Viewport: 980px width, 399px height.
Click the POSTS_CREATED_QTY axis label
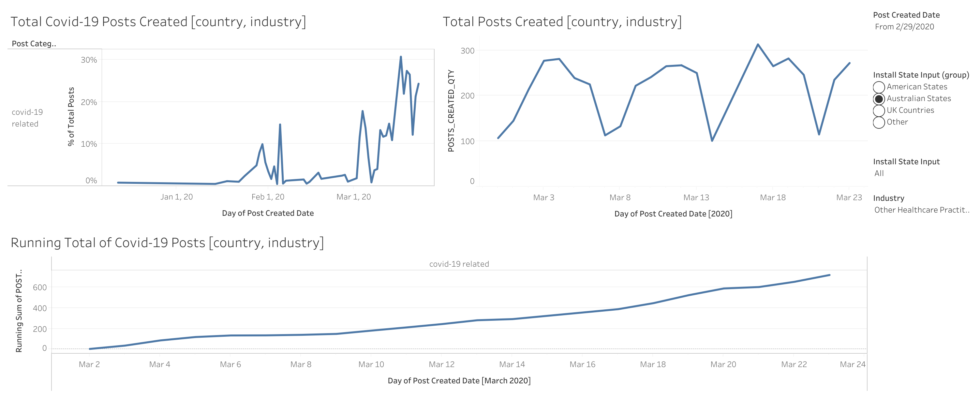tap(451, 111)
